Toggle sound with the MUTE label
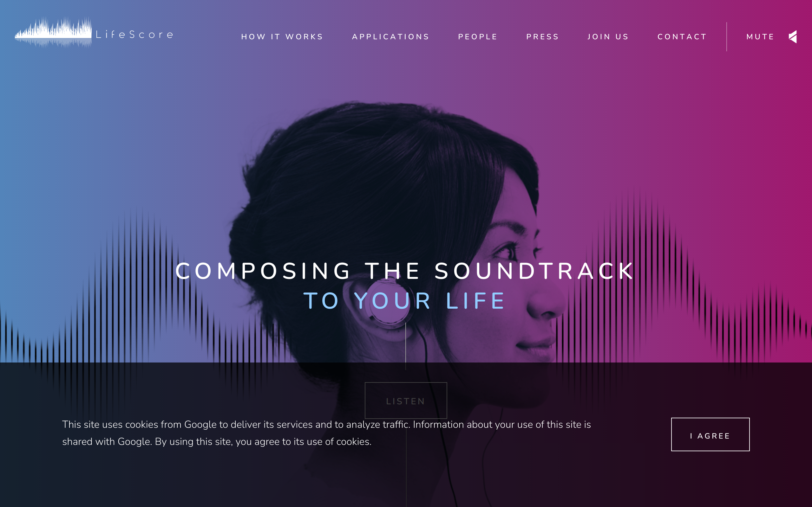Image resolution: width=812 pixels, height=507 pixels. pyautogui.click(x=760, y=36)
